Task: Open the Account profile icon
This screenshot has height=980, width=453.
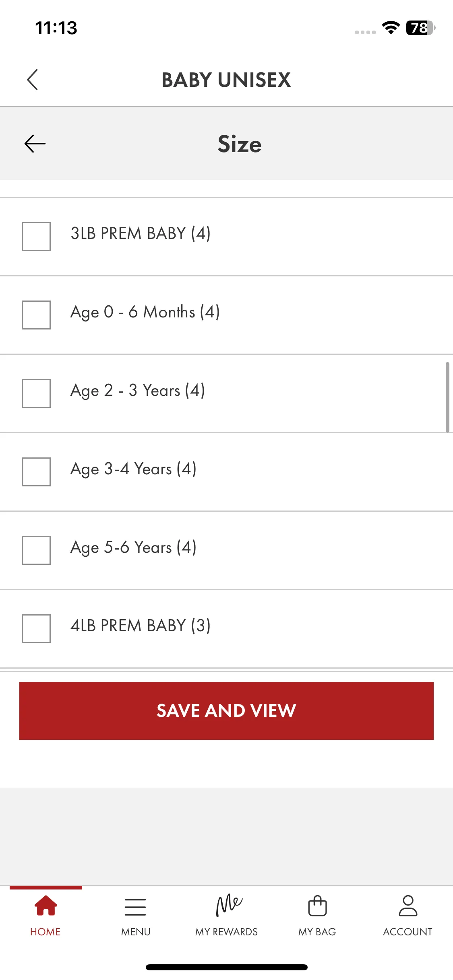Action: [x=408, y=906]
